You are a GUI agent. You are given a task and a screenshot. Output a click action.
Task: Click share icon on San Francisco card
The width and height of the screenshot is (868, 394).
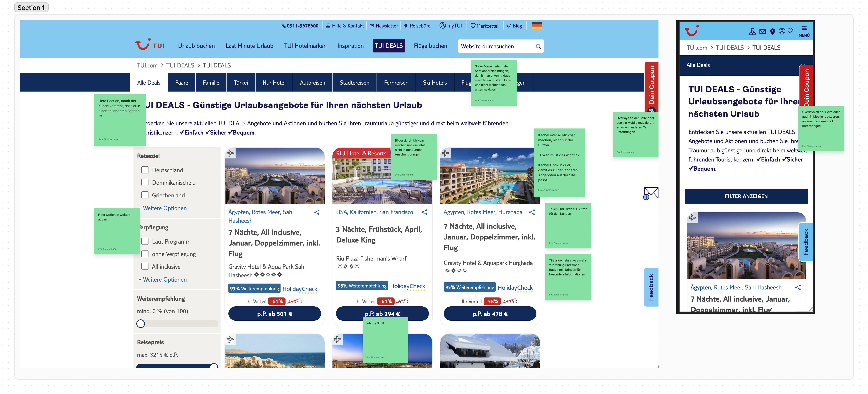click(424, 212)
